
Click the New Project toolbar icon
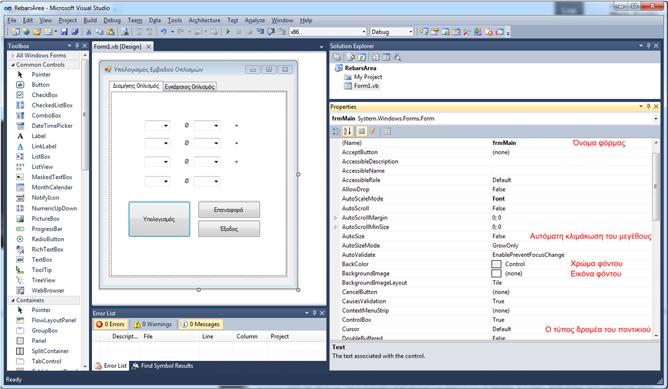15,32
